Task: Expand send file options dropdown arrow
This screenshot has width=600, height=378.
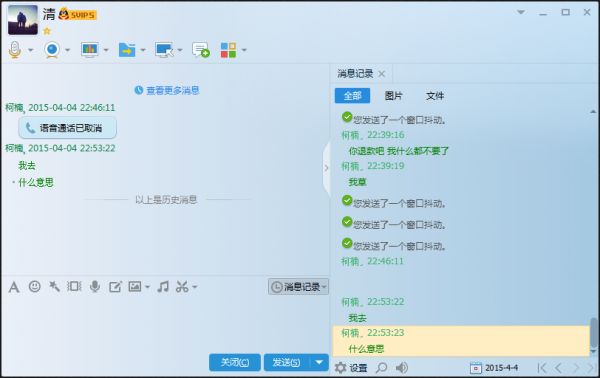Action: coord(143,50)
